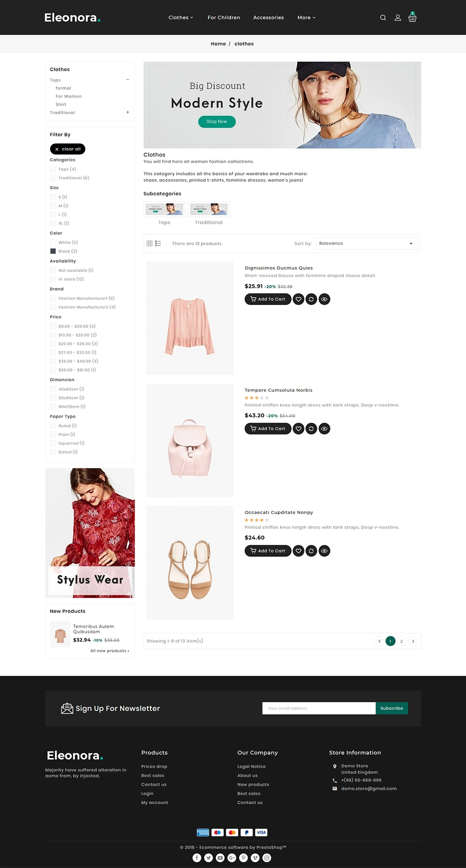Collapse the Tops category tree

pos(128,80)
